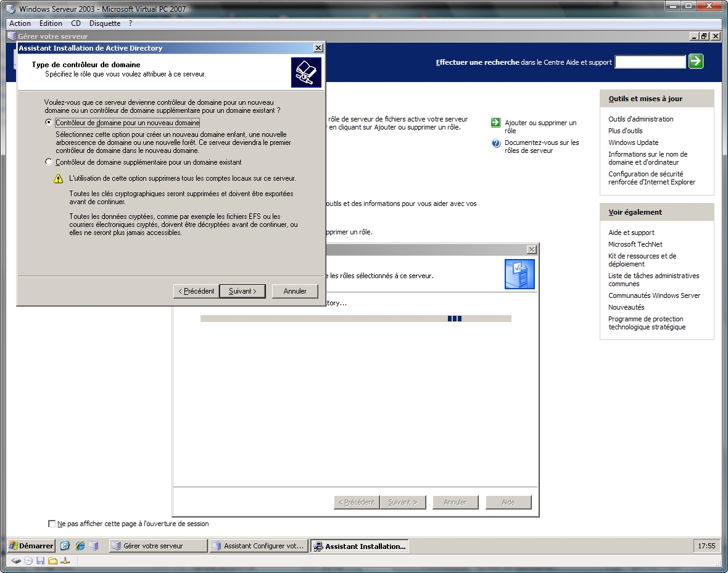Click the yellow warning triangle icon

(x=58, y=178)
